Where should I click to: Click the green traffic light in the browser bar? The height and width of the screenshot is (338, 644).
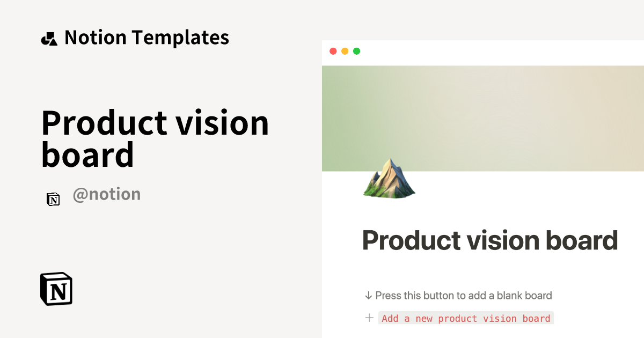pos(356,52)
